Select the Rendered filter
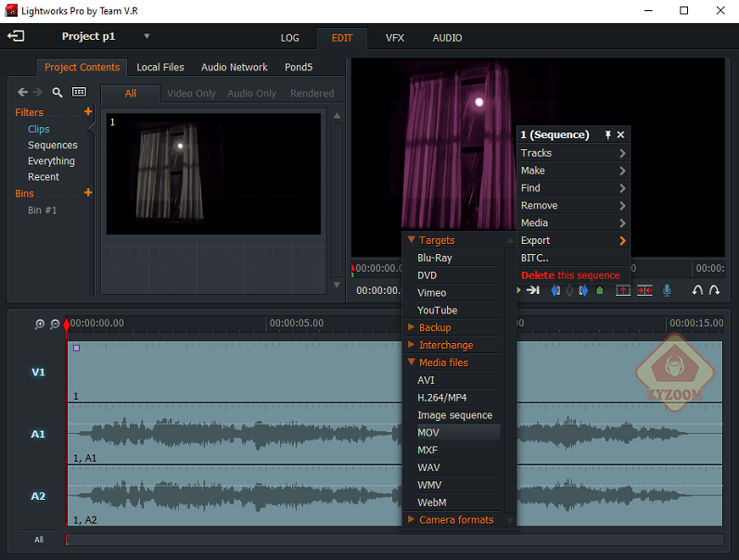 [x=312, y=94]
